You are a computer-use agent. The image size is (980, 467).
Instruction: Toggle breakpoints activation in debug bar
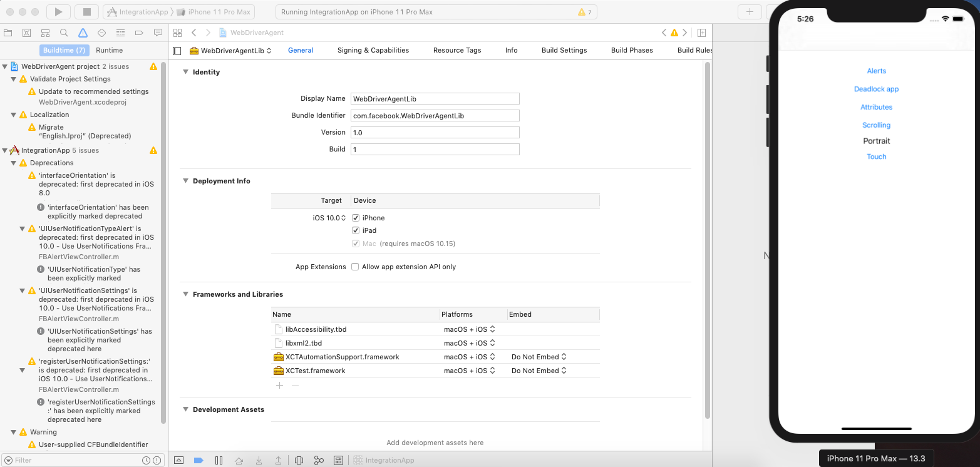point(199,460)
